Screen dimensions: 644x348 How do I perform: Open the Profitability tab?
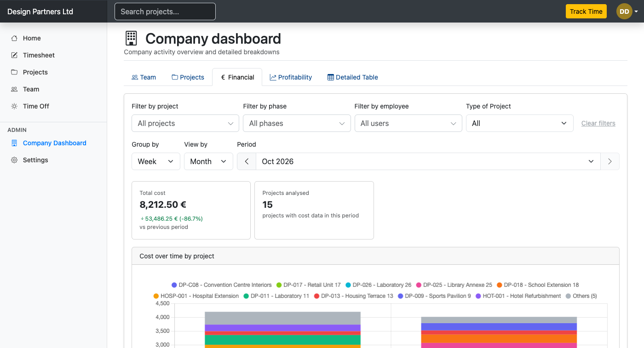tap(291, 77)
